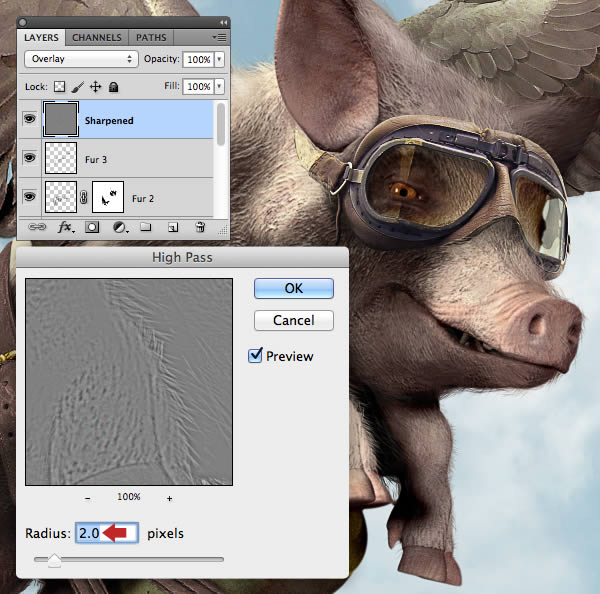600x594 pixels.
Task: Switch to the Layers tab
Action: [x=41, y=38]
